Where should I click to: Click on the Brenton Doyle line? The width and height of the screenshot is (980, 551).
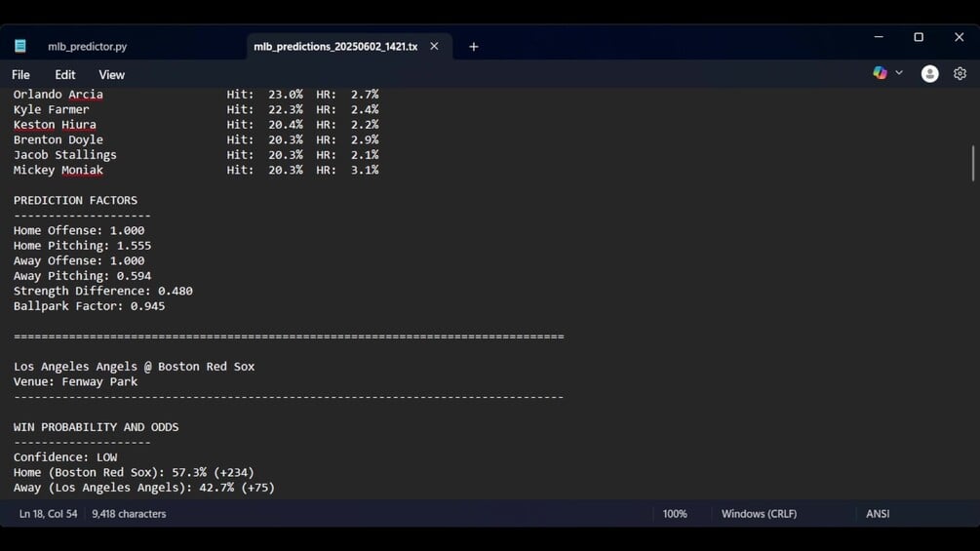196,139
